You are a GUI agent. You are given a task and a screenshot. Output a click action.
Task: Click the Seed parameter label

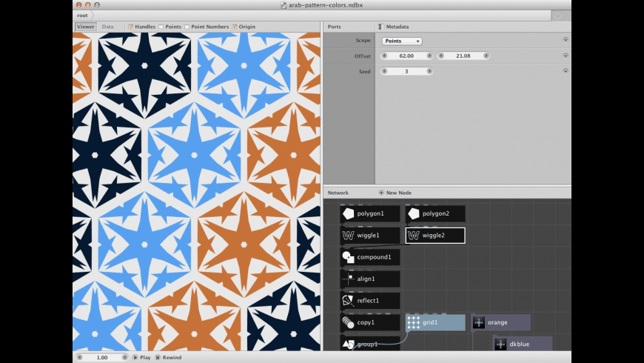tap(365, 72)
